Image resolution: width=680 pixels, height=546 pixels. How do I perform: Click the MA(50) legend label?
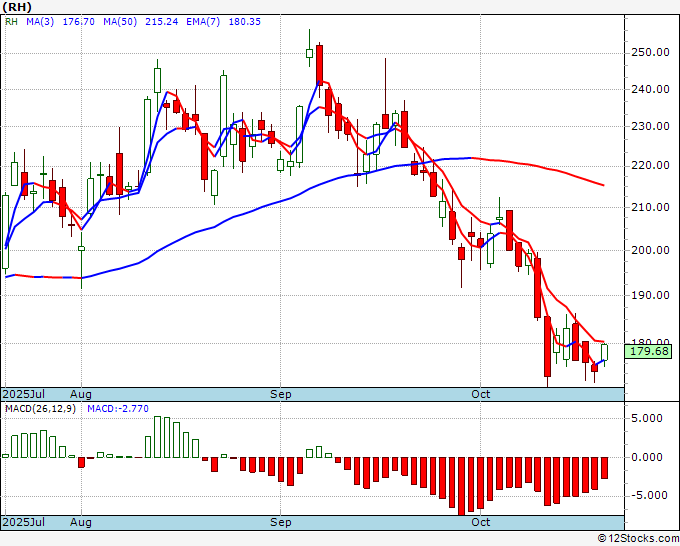coord(120,22)
